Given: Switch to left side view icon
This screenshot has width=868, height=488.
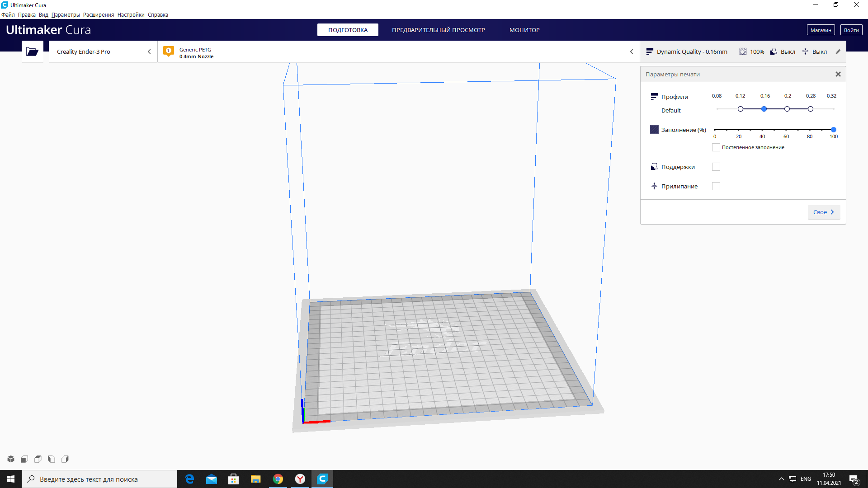Looking at the screenshot, I should (x=52, y=459).
